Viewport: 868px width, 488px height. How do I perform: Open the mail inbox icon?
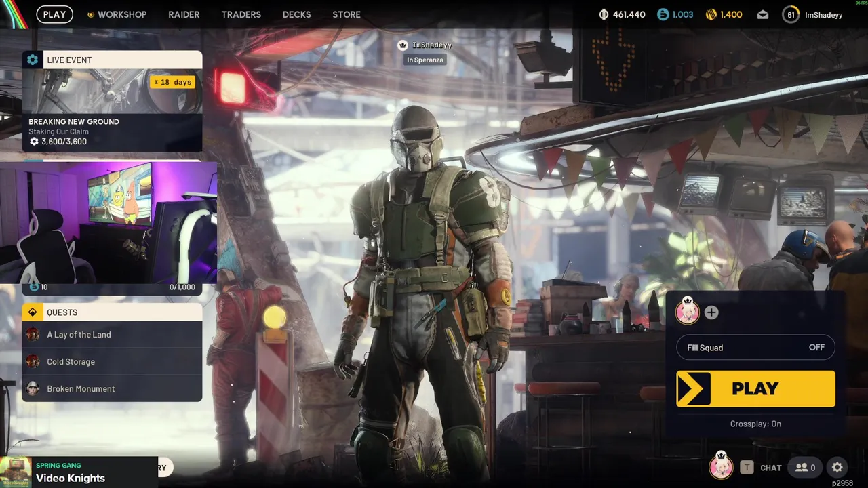pos(763,14)
